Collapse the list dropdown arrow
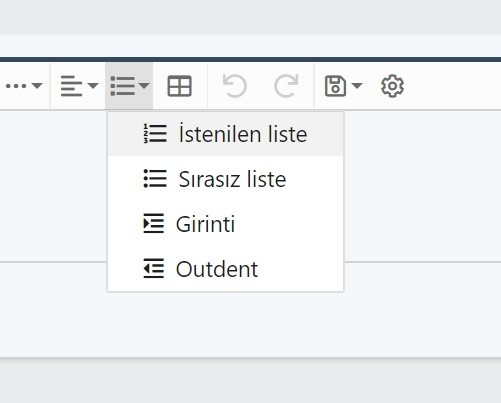Image resolution: width=501 pixels, height=403 pixels. click(x=144, y=86)
